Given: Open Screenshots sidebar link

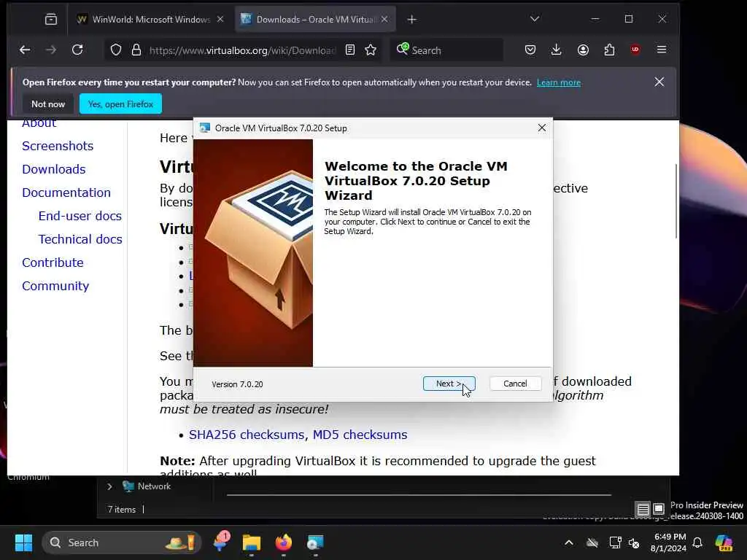Looking at the screenshot, I should (x=58, y=146).
